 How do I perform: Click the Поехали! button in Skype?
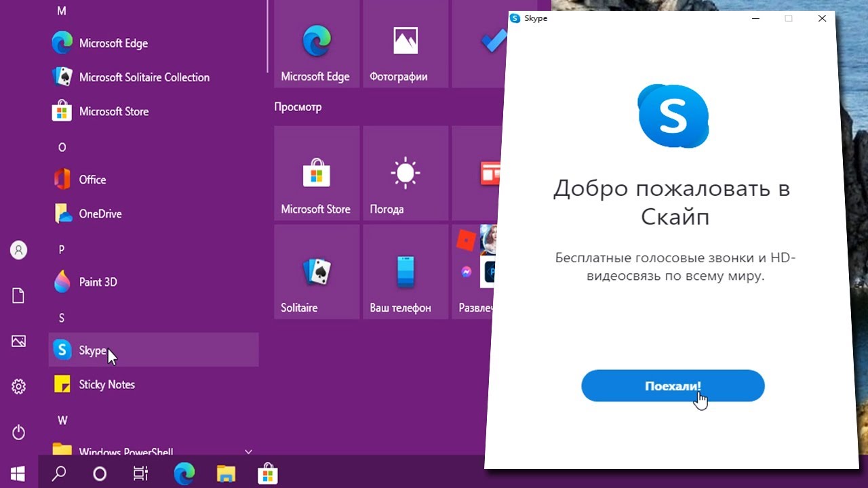pyautogui.click(x=673, y=386)
